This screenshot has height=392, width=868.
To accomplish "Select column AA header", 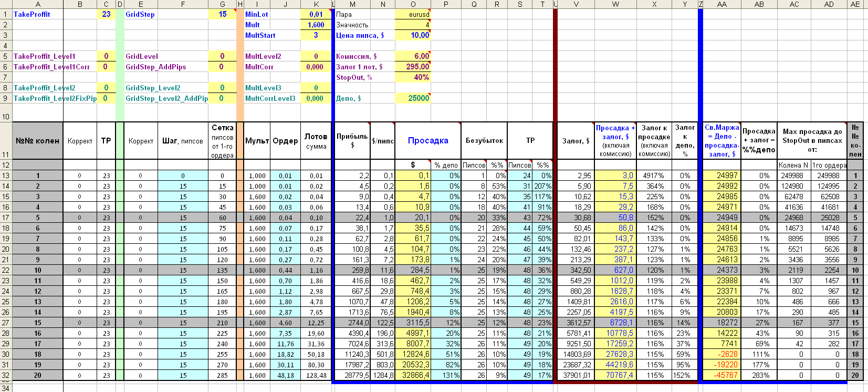I will click(722, 4).
